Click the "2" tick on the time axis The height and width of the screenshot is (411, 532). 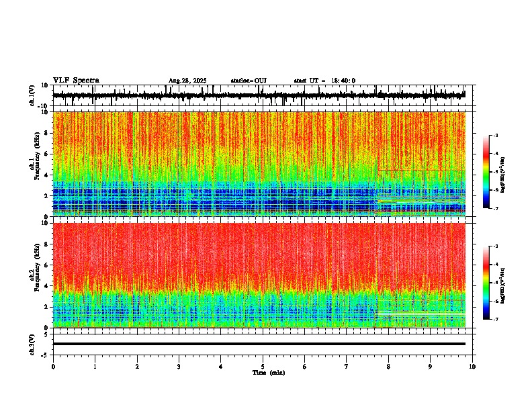[x=137, y=367]
